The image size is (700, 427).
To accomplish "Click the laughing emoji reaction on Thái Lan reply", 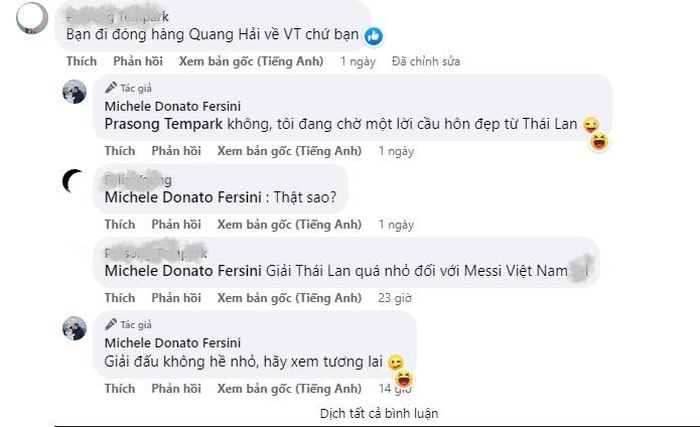I will [599, 142].
